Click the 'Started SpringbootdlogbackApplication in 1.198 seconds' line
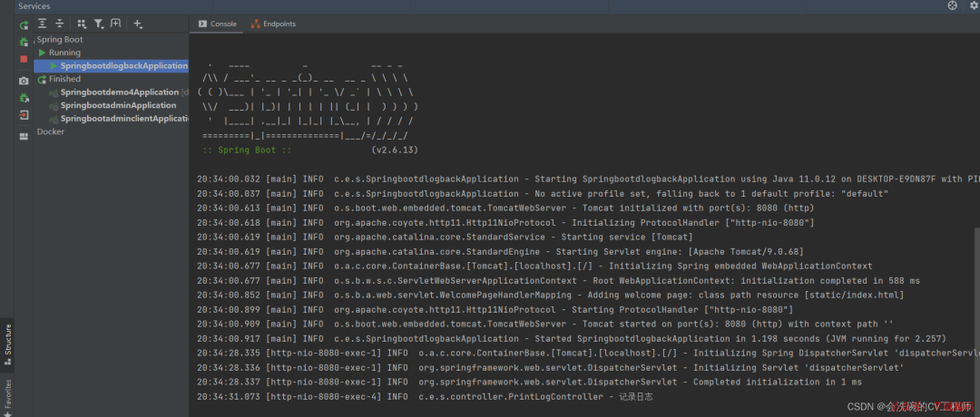This screenshot has height=417, width=980. pyautogui.click(x=572, y=338)
